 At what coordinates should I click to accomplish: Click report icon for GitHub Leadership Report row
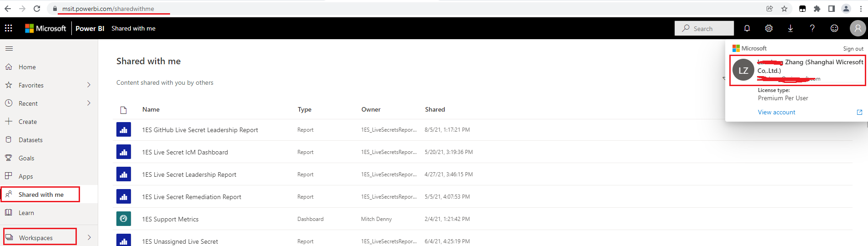(x=124, y=129)
